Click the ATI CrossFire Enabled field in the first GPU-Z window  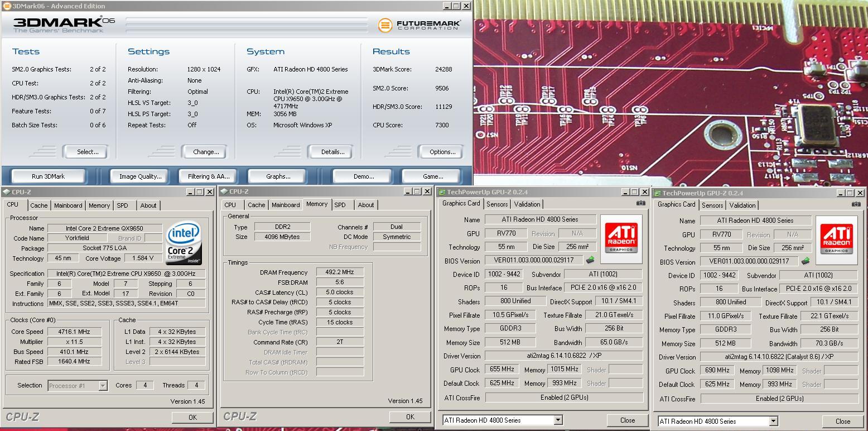564,398
